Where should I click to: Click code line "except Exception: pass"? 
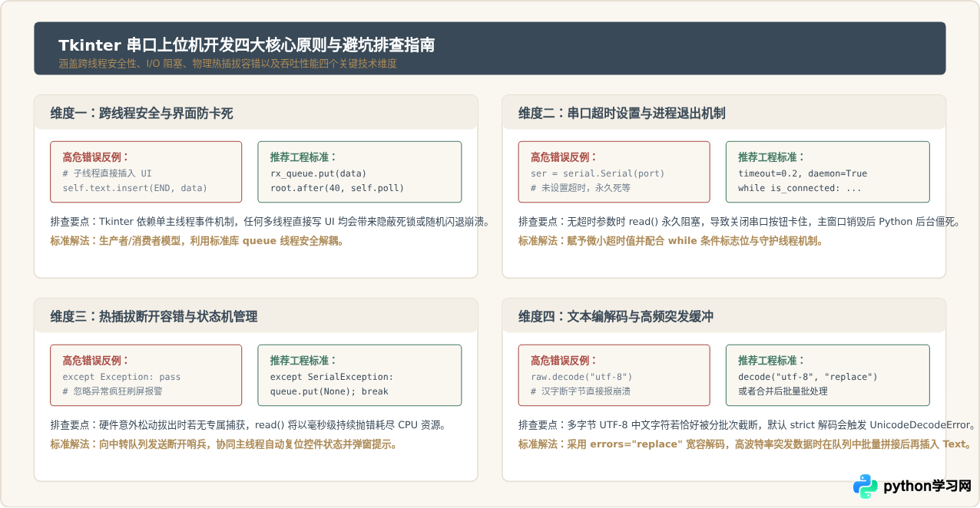(121, 377)
